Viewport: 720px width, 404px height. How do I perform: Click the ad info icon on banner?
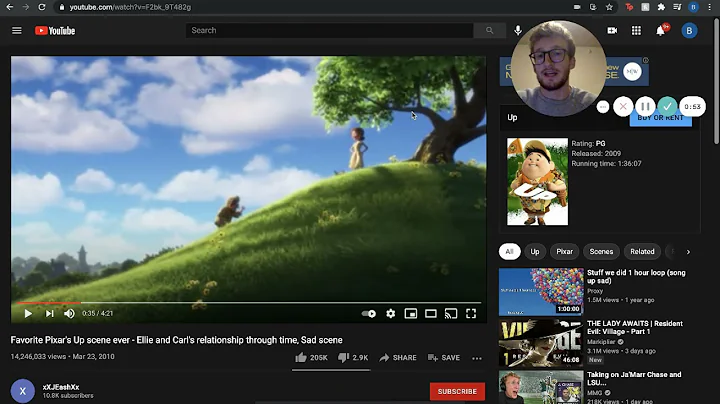646,60
